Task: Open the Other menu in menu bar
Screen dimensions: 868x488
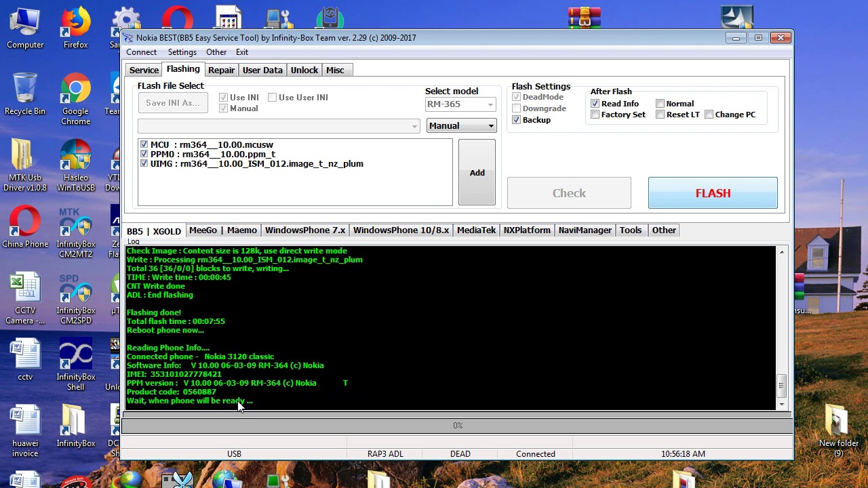Action: (x=216, y=52)
